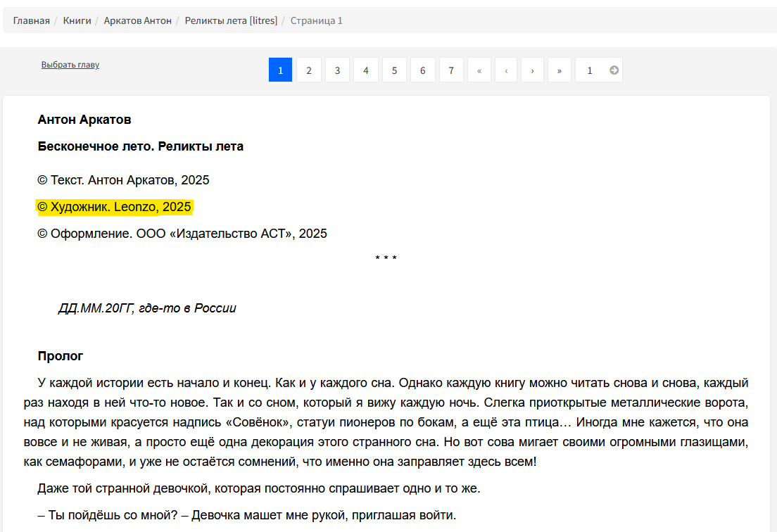
Task: Open «Аркатов Антон» author breadcrumb
Action: (x=138, y=21)
